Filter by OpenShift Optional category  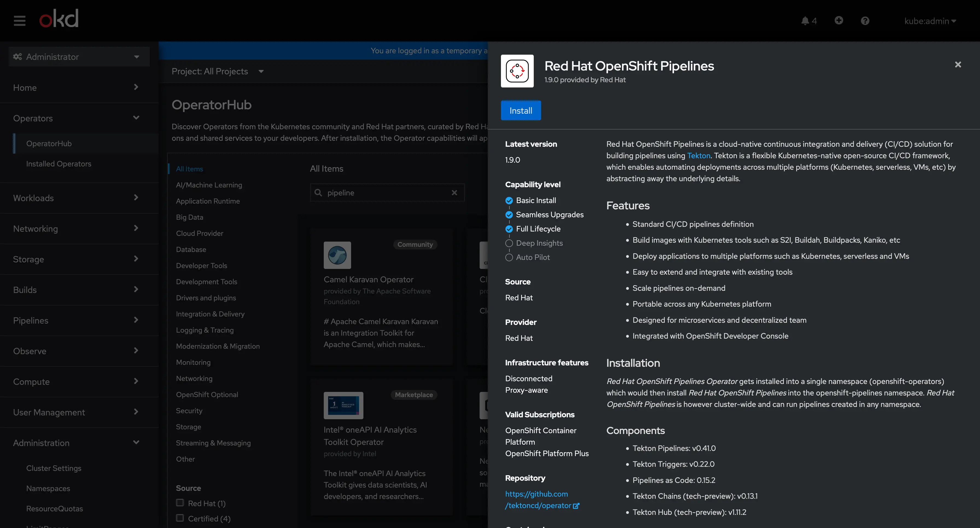click(207, 395)
